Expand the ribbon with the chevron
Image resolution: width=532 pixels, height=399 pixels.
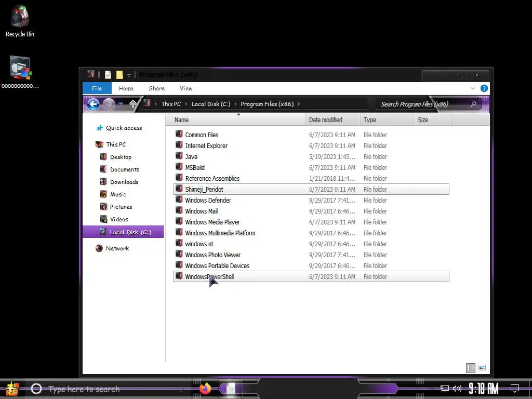click(473, 88)
